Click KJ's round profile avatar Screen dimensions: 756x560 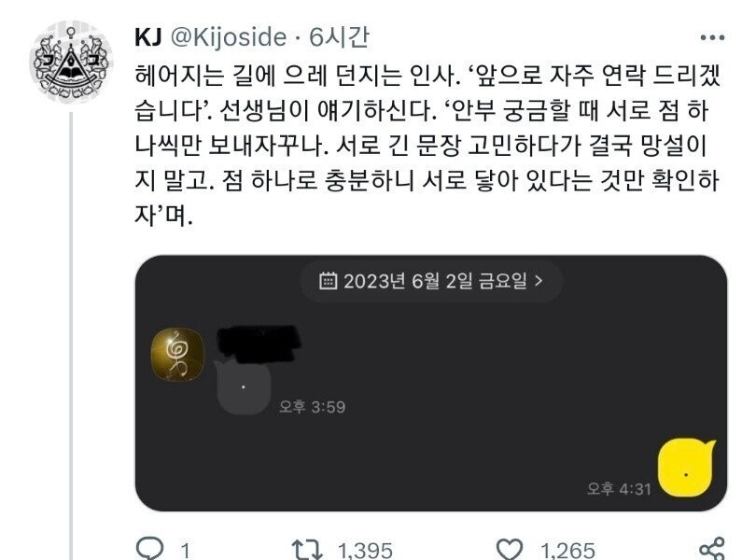coord(71,62)
